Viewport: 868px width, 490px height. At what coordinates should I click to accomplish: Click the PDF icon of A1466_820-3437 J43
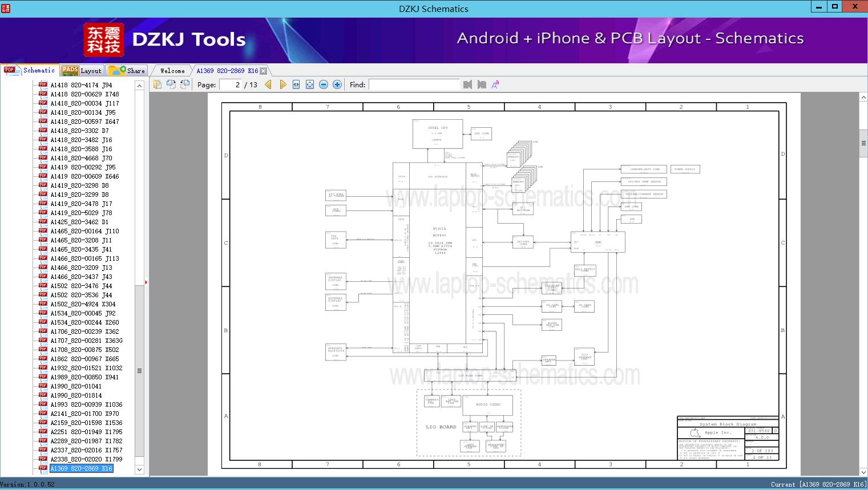pos(43,277)
